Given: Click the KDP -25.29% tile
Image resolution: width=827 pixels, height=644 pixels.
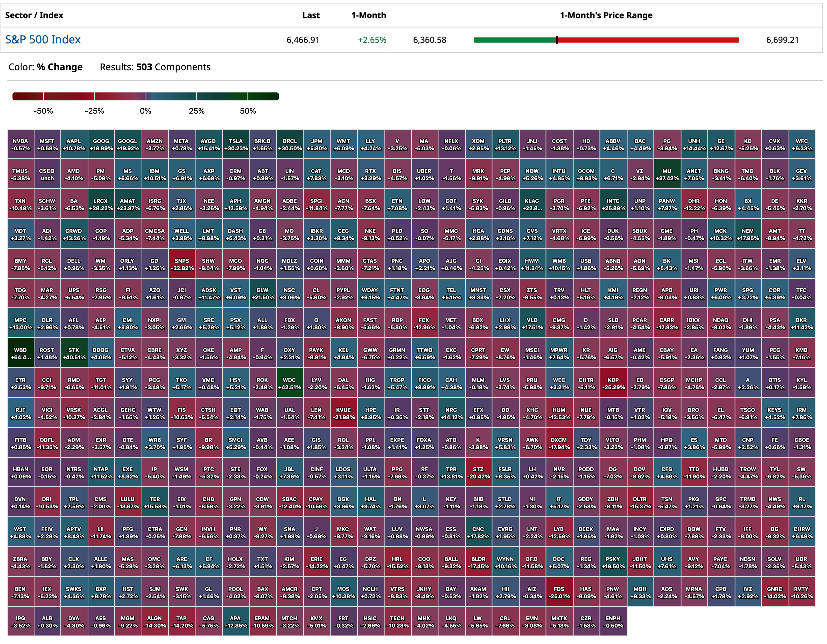Looking at the screenshot, I should pyautogui.click(x=613, y=383).
